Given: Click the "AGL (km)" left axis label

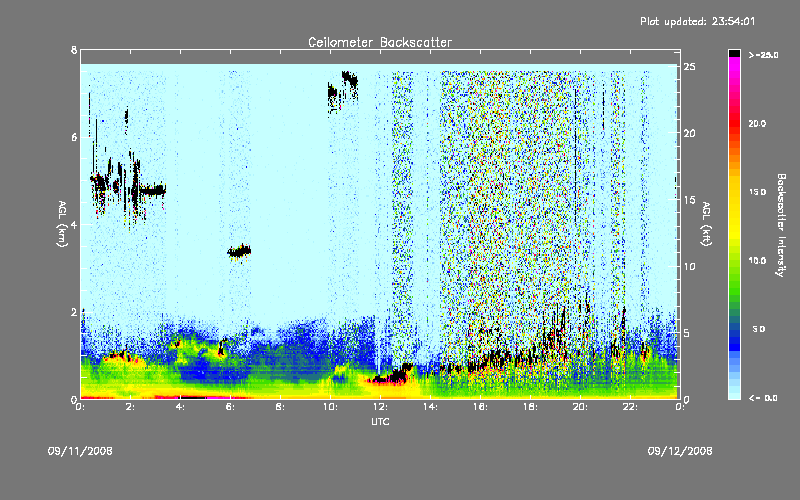Looking at the screenshot, I should (x=62, y=224).
